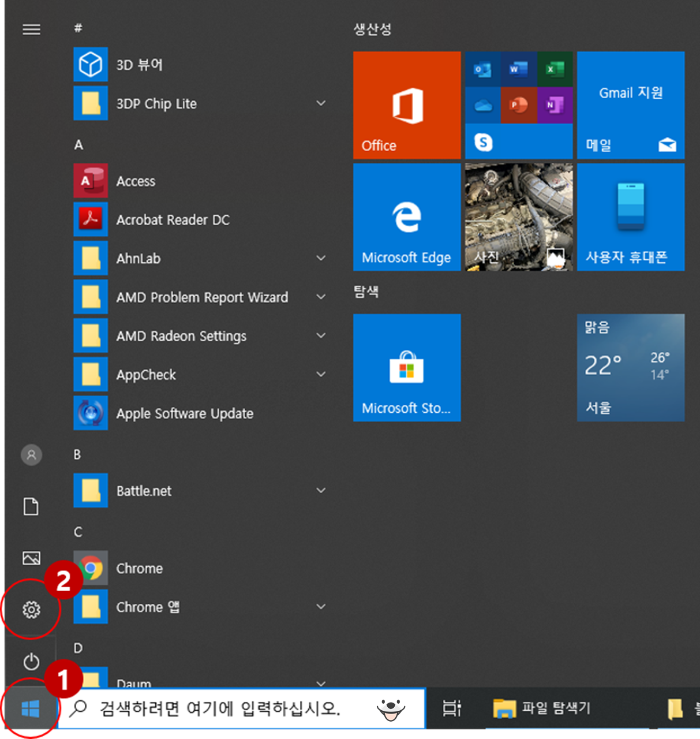Viewport: 700px width, 739px height.
Task: Click the AppCheck folder icon
Action: [x=91, y=374]
